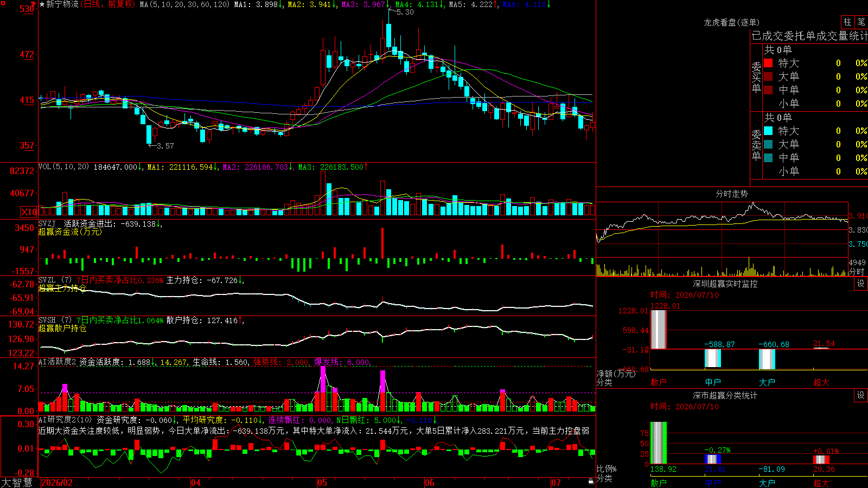Click the 散户 bar valued 138.92

click(x=659, y=443)
